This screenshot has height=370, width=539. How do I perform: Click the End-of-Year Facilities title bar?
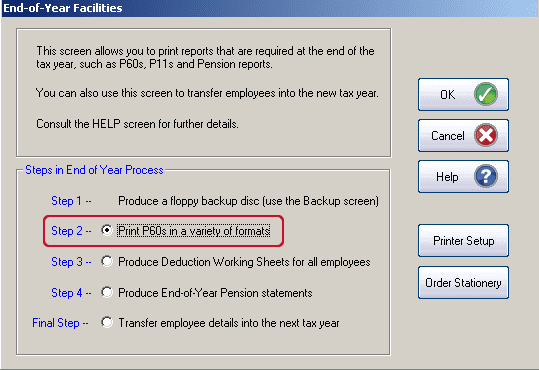[x=270, y=8]
